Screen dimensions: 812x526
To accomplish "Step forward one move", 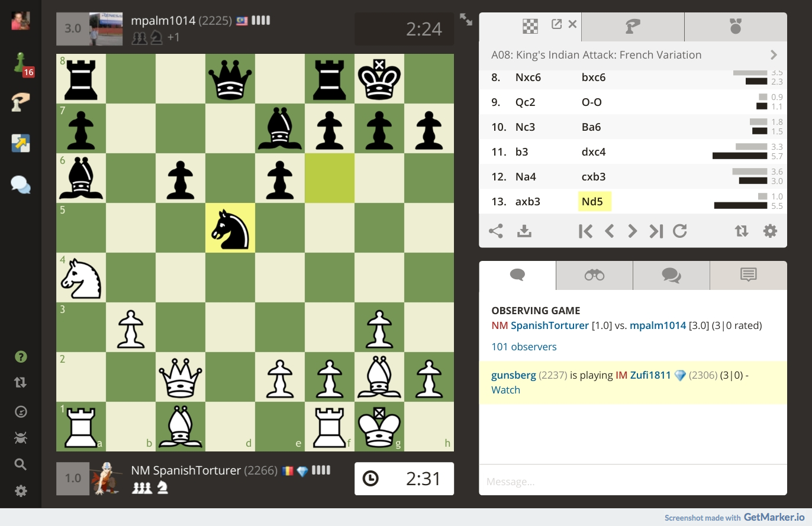I will pyautogui.click(x=632, y=231).
